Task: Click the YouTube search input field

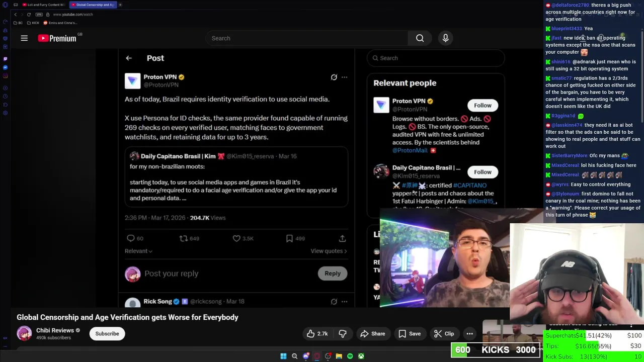Action: click(x=307, y=38)
